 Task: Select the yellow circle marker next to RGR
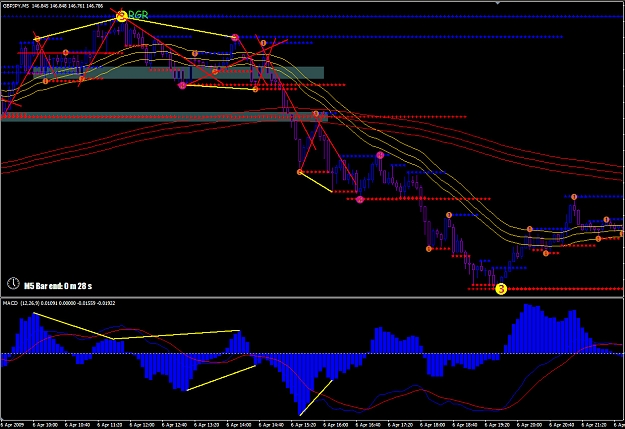tap(122, 16)
